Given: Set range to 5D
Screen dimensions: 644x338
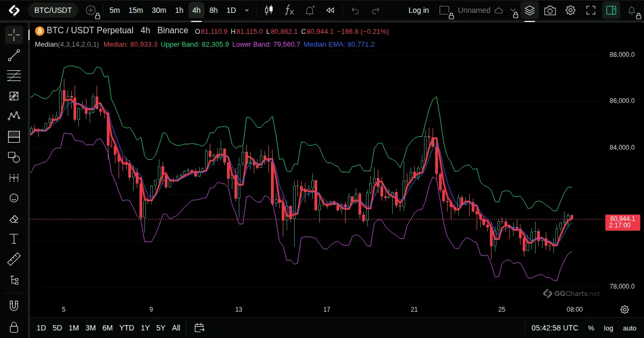Looking at the screenshot, I should pyautogui.click(x=57, y=328).
